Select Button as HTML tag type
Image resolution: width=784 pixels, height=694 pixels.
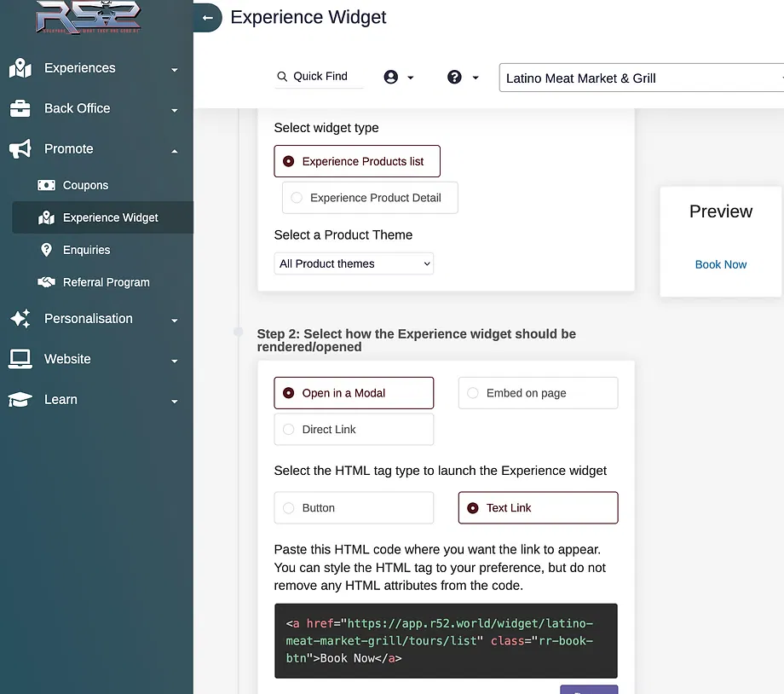click(289, 508)
